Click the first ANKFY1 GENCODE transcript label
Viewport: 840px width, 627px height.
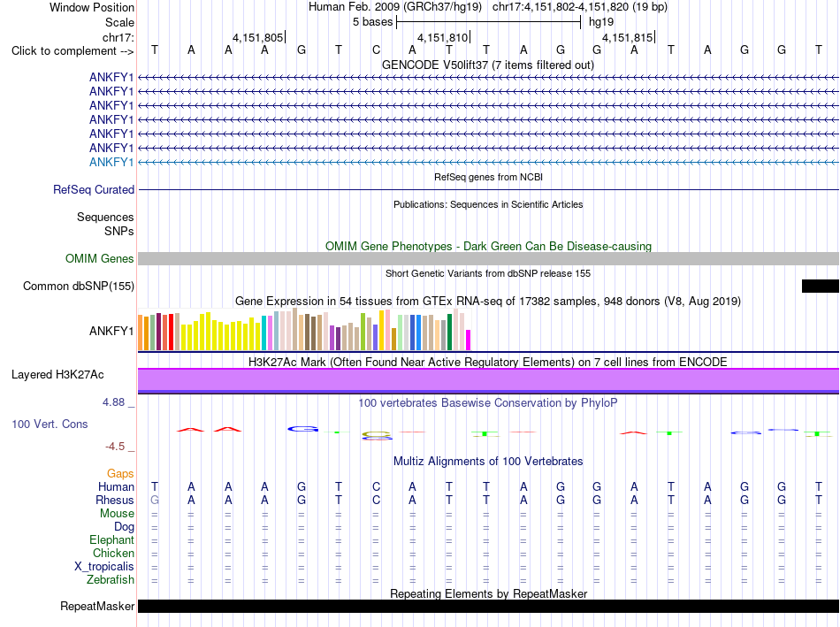[x=111, y=77]
